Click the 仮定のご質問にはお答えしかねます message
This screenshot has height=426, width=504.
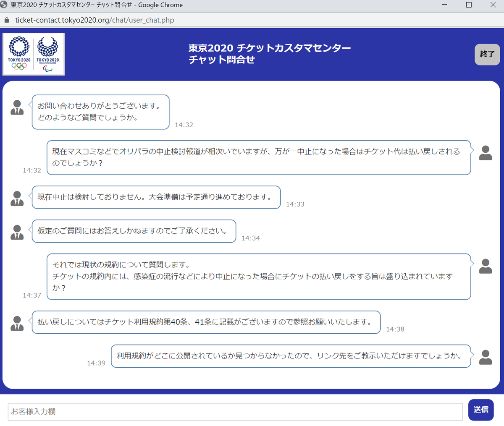pyautogui.click(x=134, y=231)
